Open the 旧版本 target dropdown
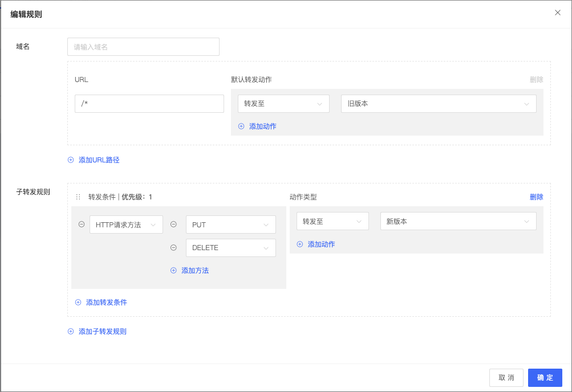 (x=438, y=104)
